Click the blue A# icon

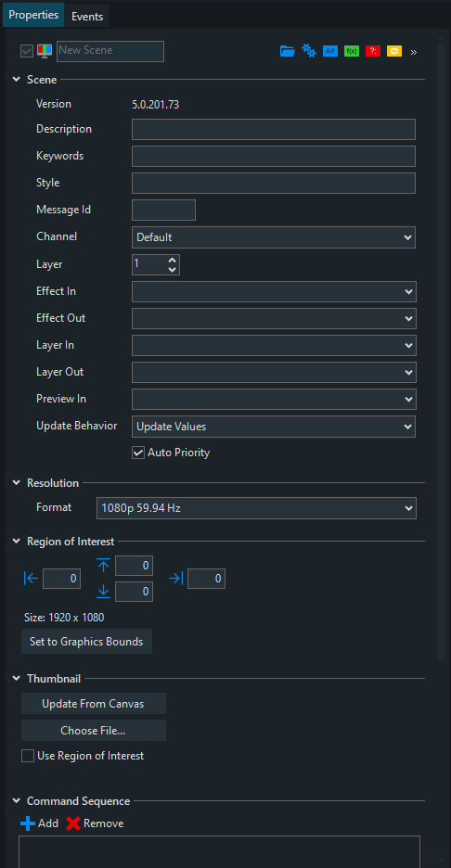pyautogui.click(x=330, y=51)
